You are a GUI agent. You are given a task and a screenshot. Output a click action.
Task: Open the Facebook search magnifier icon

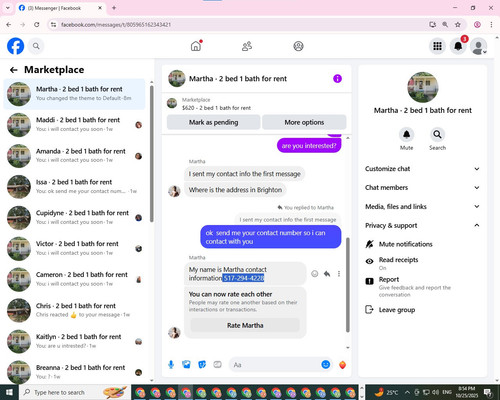coord(36,46)
